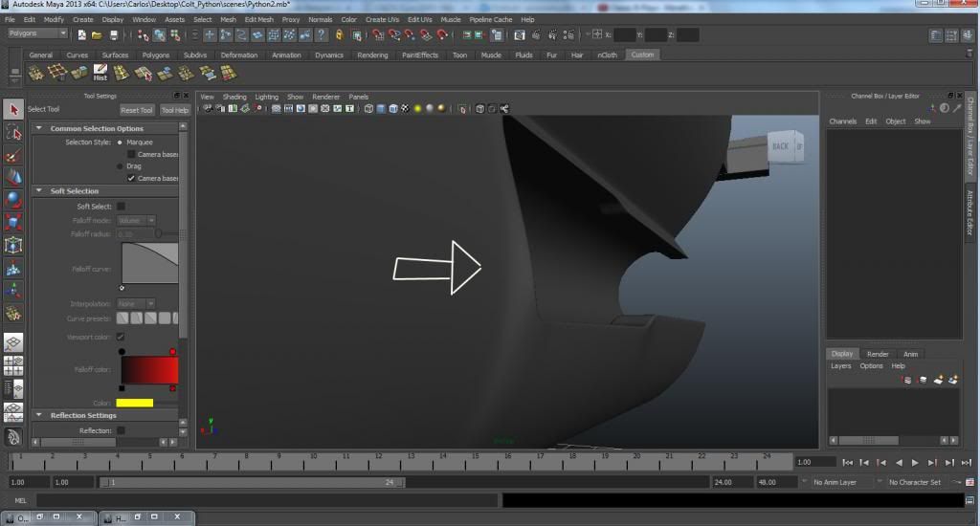Switch to the Rendering shelf tab
This screenshot has width=980, height=526.
coord(372,55)
